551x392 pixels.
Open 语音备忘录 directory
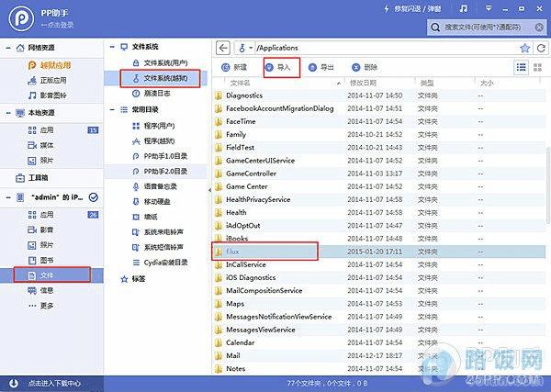pos(154,186)
